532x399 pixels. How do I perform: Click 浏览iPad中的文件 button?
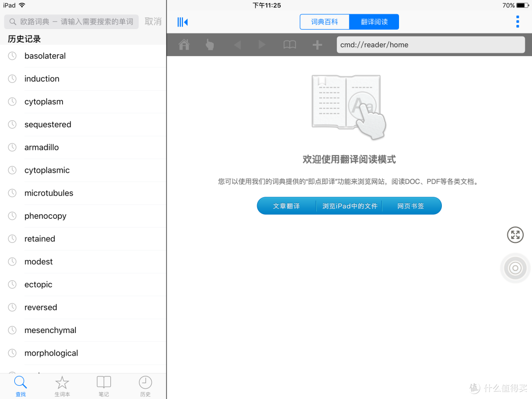(x=349, y=206)
